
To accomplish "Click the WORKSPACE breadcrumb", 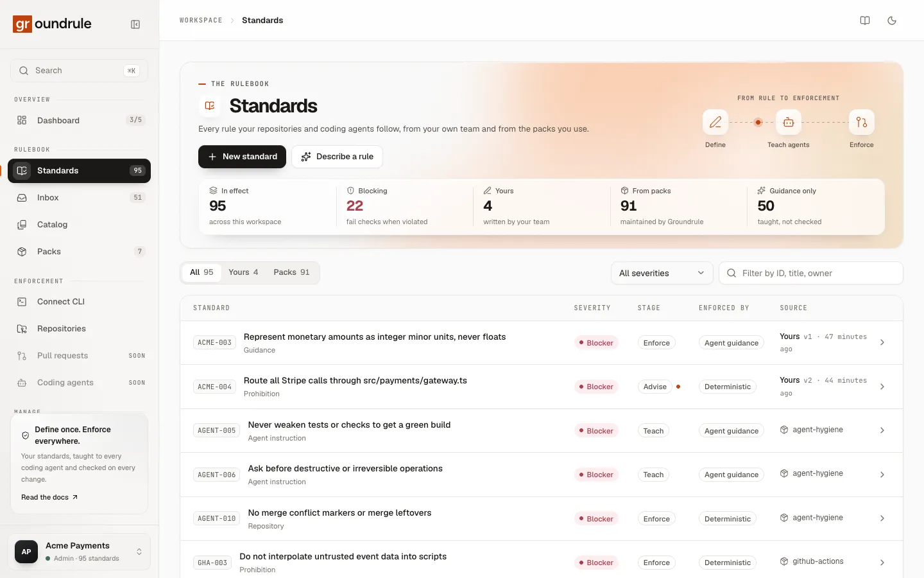I will pos(201,21).
